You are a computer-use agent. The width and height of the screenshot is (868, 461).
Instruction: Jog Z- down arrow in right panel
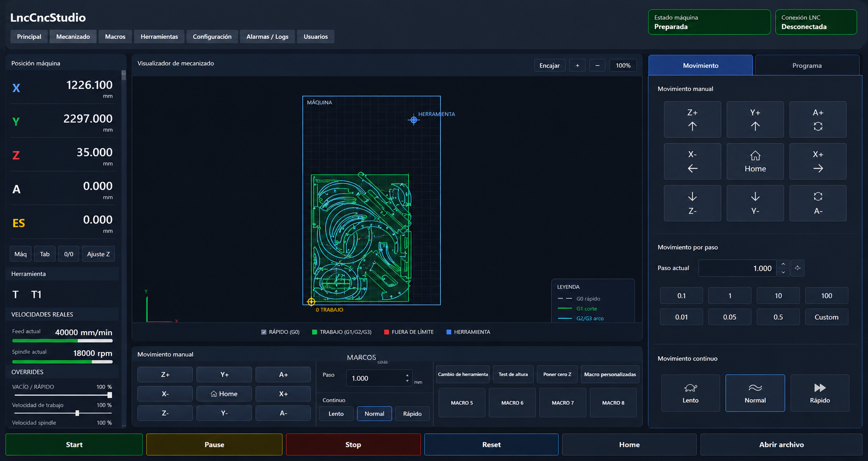click(692, 203)
